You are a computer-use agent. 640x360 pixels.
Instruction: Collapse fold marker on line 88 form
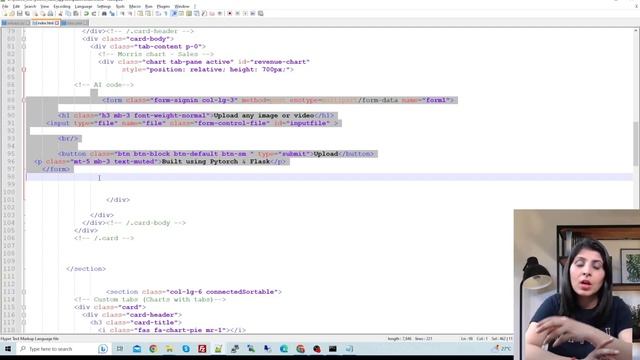tap(24, 100)
